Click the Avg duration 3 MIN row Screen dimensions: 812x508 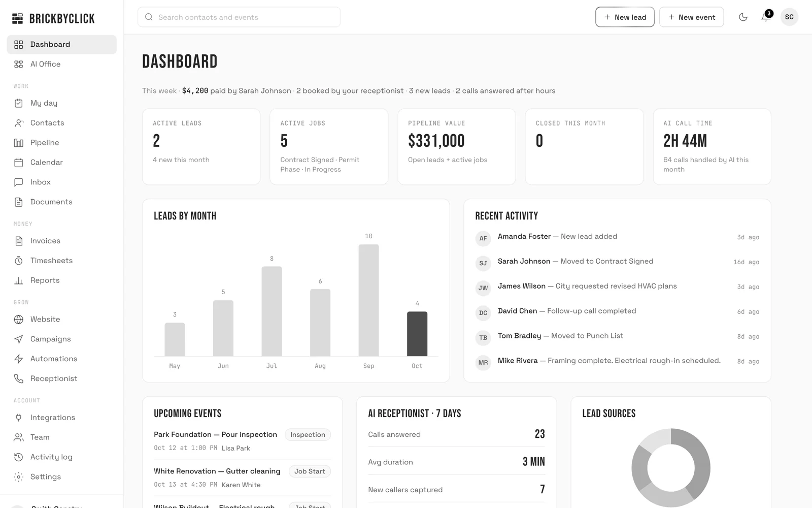tap(456, 462)
